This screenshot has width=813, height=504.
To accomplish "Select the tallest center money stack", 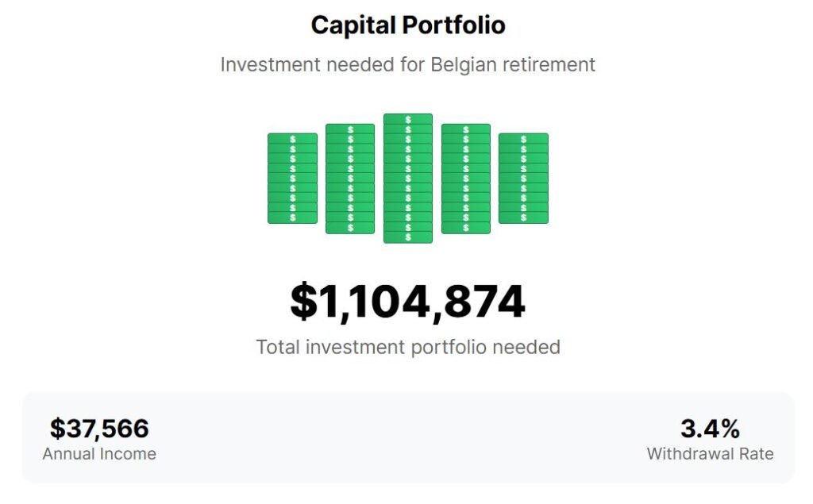I will [408, 179].
